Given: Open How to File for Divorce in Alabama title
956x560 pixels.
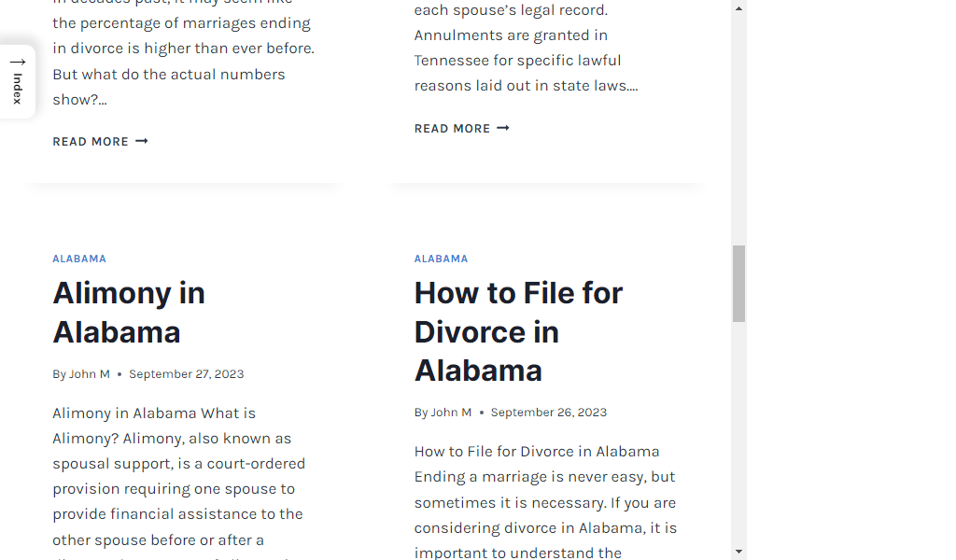Looking at the screenshot, I should tap(518, 331).
